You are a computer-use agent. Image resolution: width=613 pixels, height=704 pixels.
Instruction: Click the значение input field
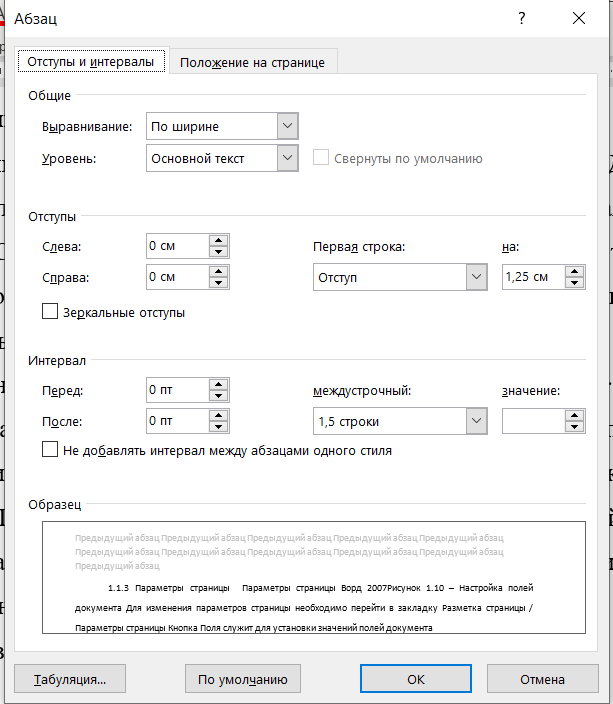click(x=534, y=421)
